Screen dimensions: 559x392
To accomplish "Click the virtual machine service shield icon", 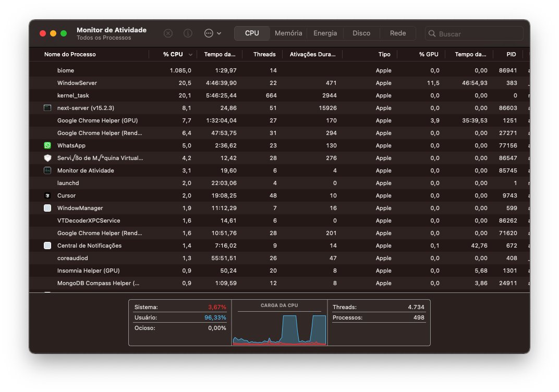I will click(47, 158).
